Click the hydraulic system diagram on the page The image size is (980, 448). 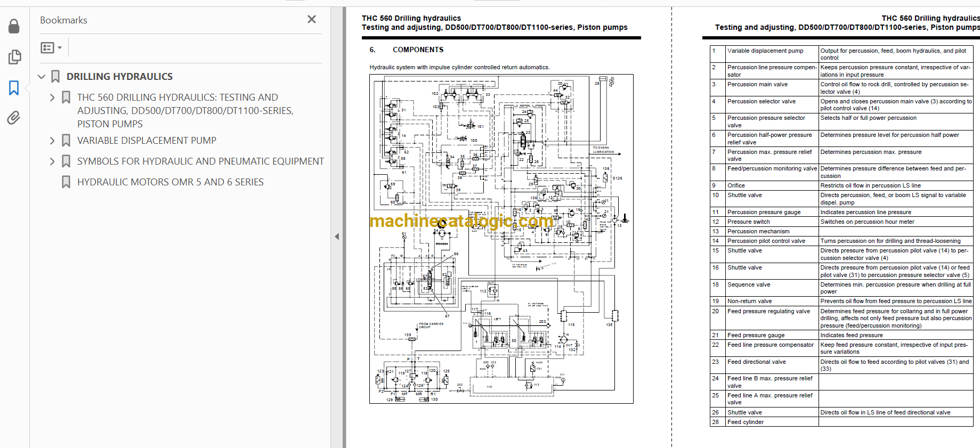tap(501, 239)
